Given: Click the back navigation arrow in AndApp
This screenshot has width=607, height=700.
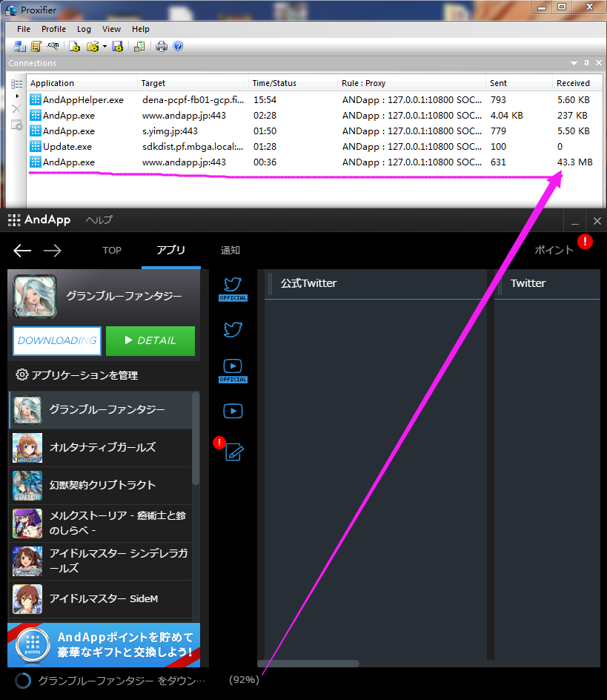Looking at the screenshot, I should coord(21,250).
